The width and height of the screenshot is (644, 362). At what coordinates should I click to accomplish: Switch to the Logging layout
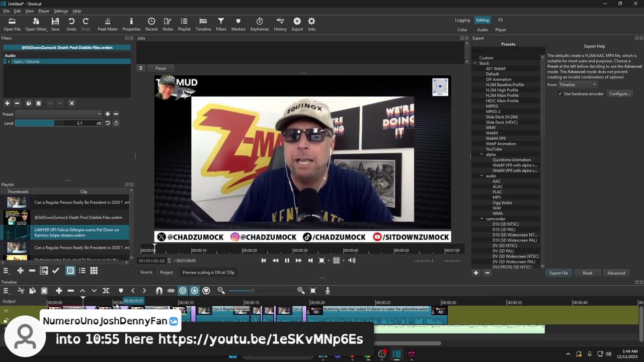point(462,20)
